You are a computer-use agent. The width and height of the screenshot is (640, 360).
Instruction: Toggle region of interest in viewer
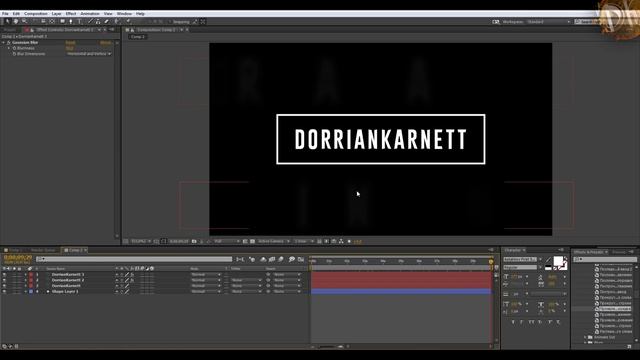[x=245, y=241]
